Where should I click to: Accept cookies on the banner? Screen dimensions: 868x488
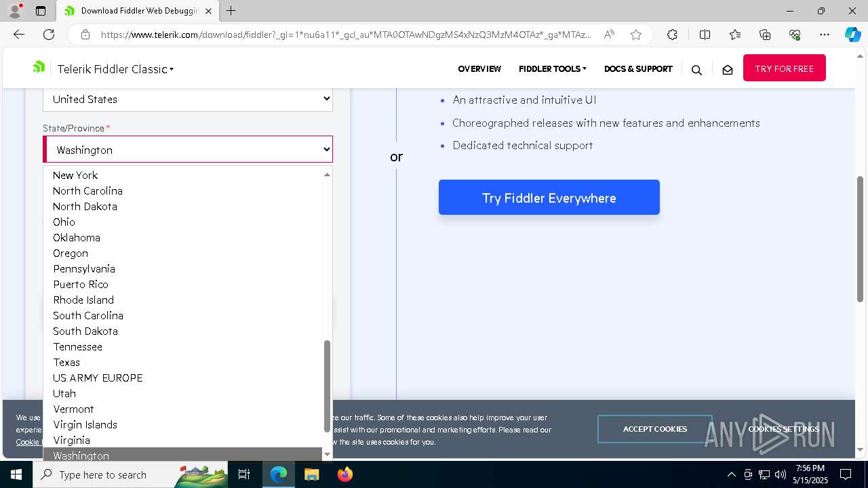(x=655, y=429)
